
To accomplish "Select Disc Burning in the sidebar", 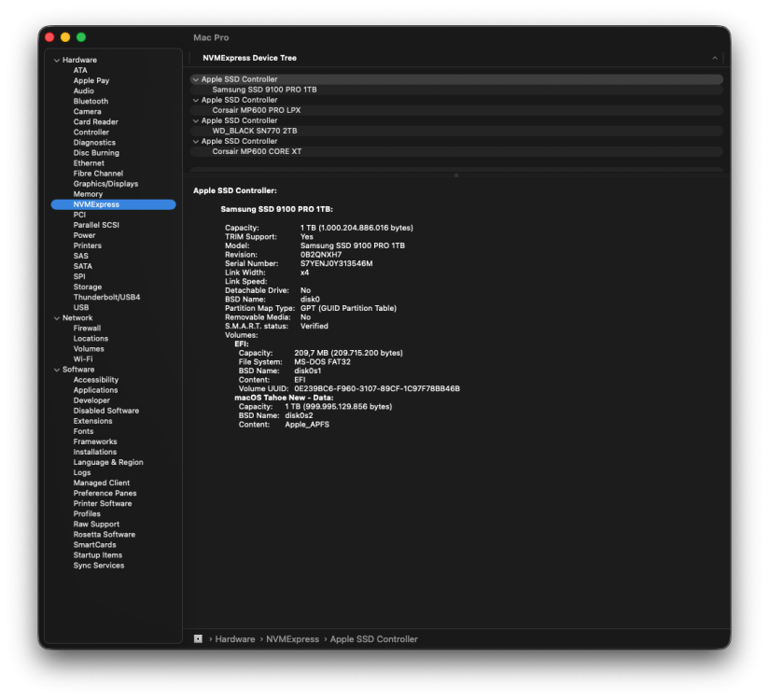I will point(96,152).
